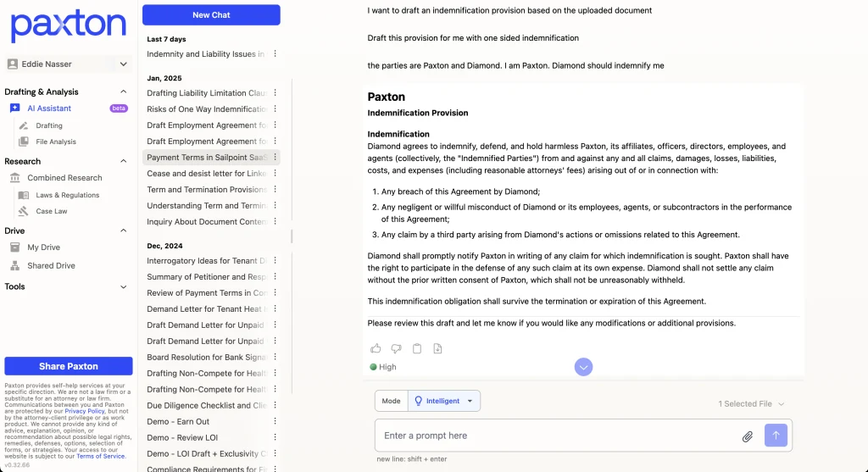Expand the Eddie Nasser account dropdown
This screenshot has height=472, width=868.
coord(124,64)
